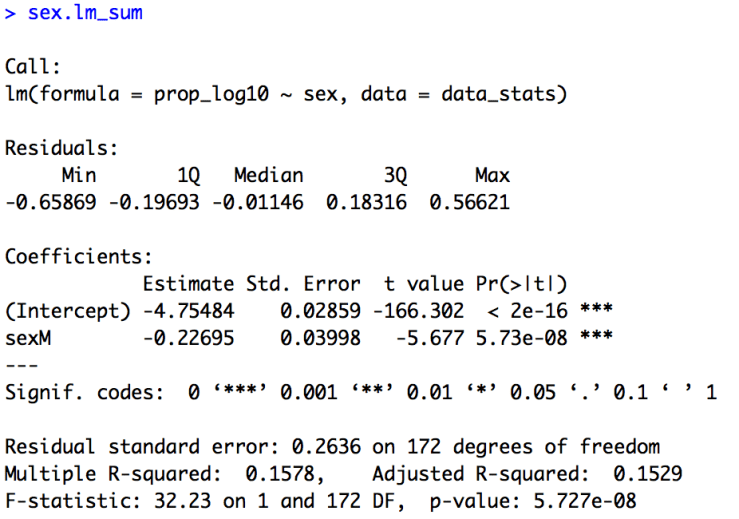Click the sexM row label
Image resolution: width=739 pixels, height=519 pixels.
tap(28, 337)
